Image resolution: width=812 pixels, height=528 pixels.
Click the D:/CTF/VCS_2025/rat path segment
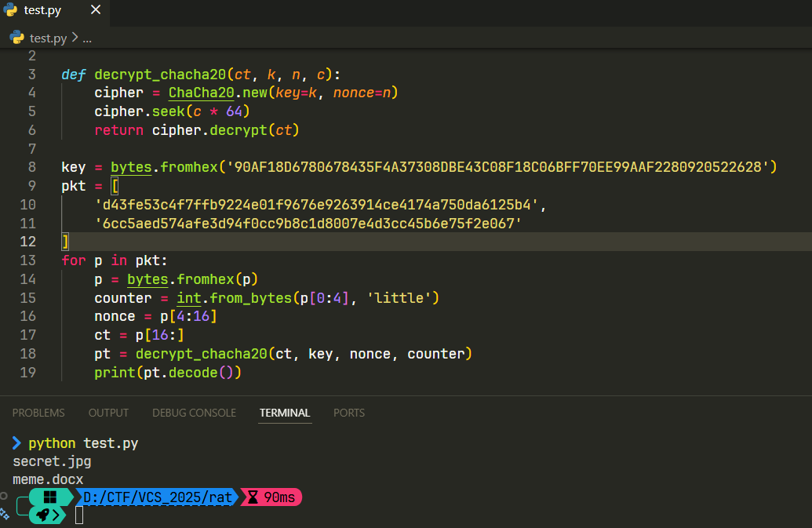pyautogui.click(x=157, y=497)
